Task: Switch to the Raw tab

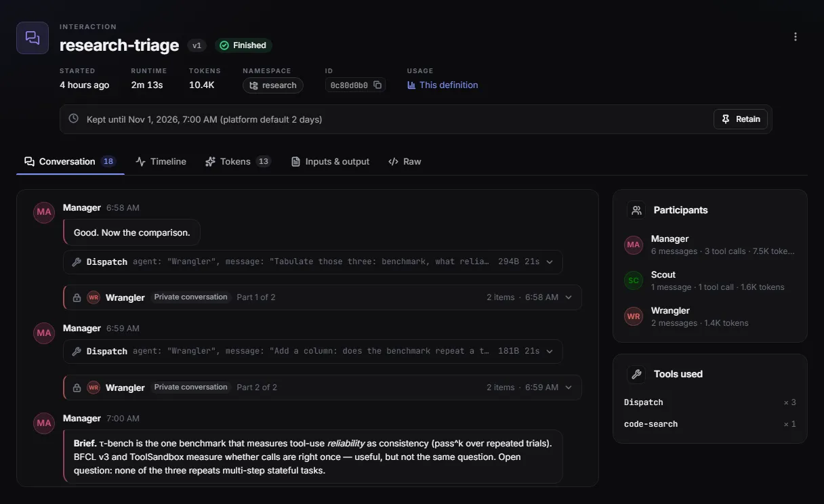Action: 405,161
